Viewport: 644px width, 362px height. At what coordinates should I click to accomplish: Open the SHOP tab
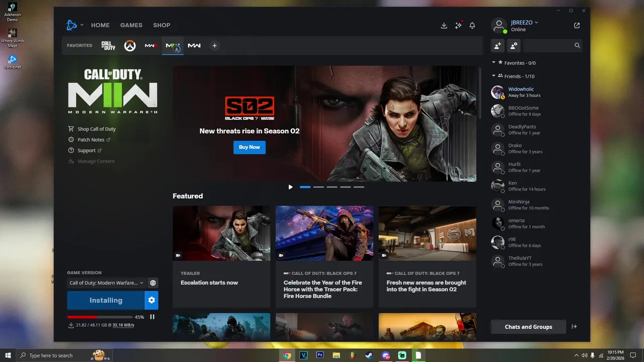click(x=162, y=25)
